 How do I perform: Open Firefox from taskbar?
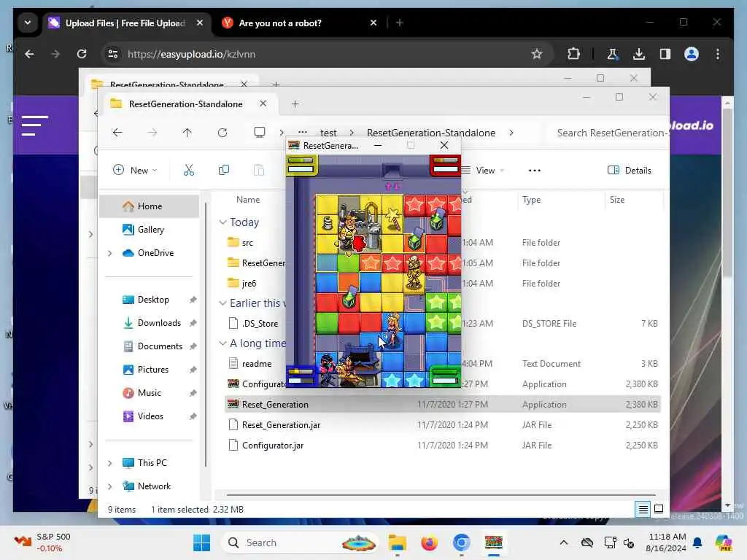429,542
